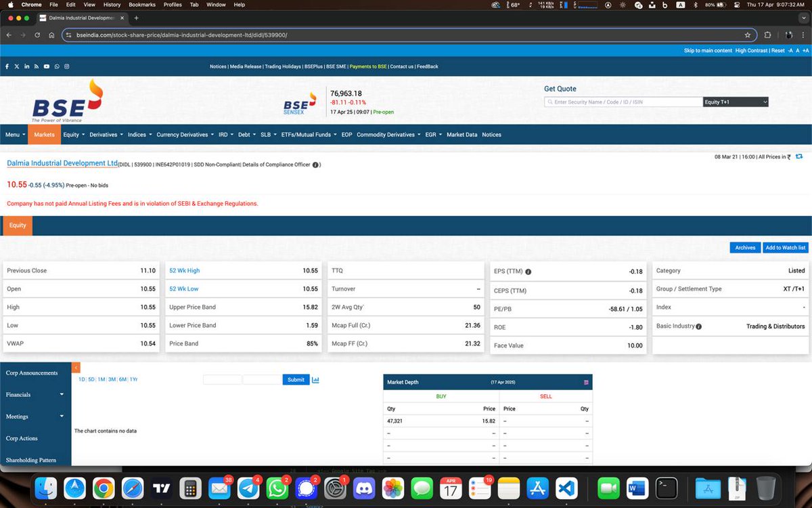
Task: Open BSE Facebook page icon
Action: click(7, 66)
